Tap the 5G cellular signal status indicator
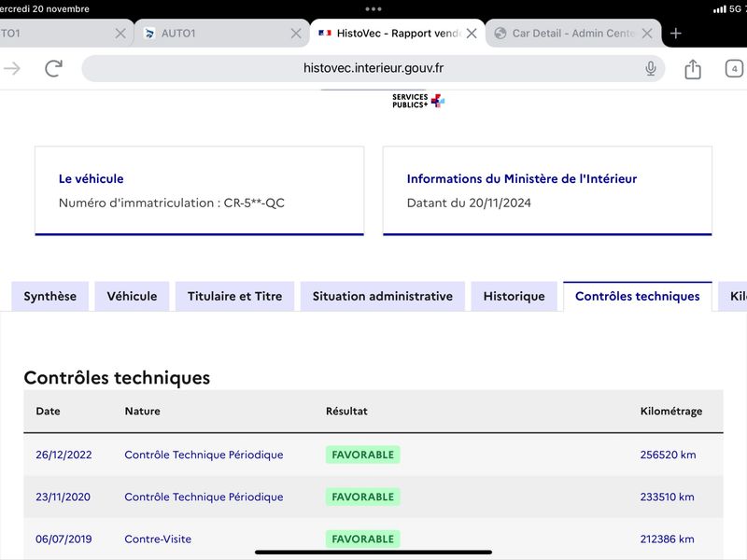Screen dimensions: 747x560 coord(728,8)
